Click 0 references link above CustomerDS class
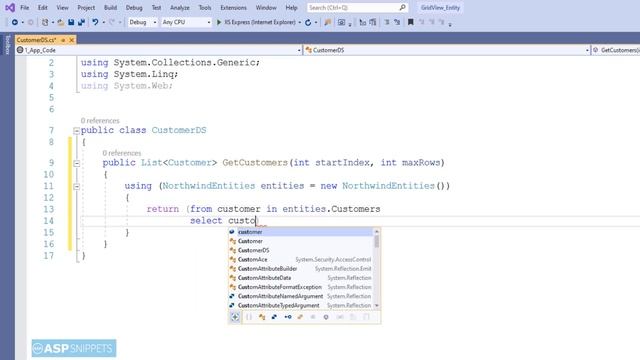 tap(100, 121)
